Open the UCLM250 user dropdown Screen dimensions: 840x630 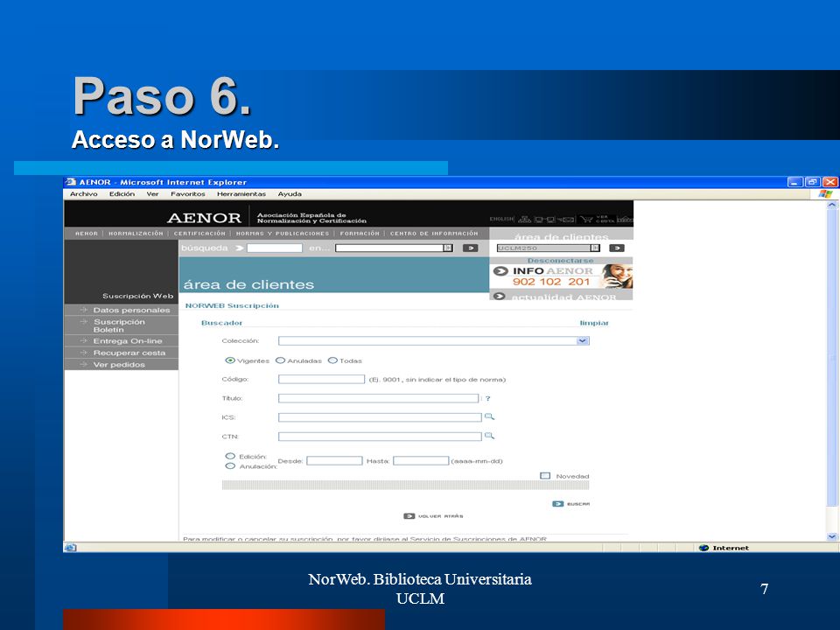pos(595,248)
